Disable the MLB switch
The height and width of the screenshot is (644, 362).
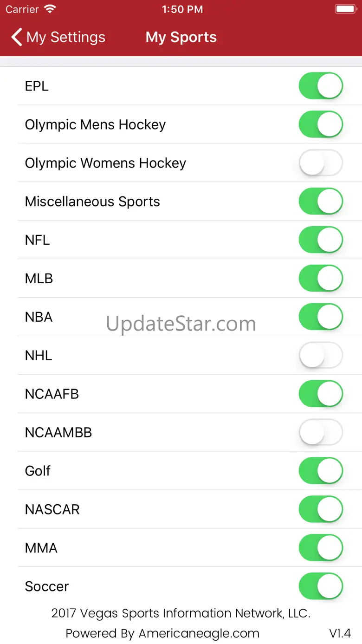coord(321,279)
